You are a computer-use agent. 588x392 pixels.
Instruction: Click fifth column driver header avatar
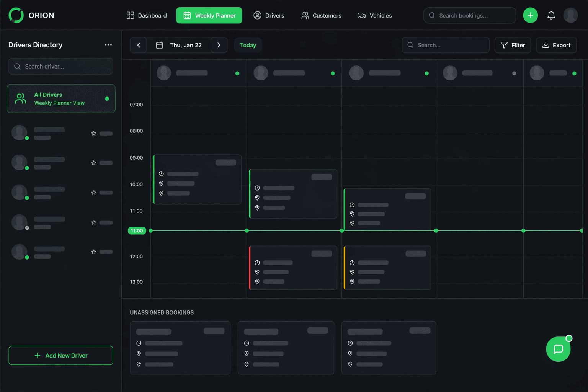pyautogui.click(x=537, y=73)
